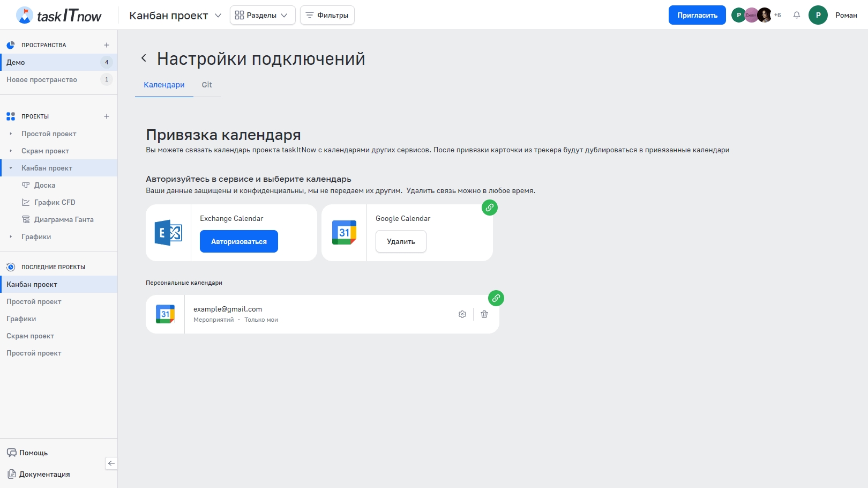Expand the Простой проект tree item
This screenshot has width=868, height=488.
tap(11, 134)
